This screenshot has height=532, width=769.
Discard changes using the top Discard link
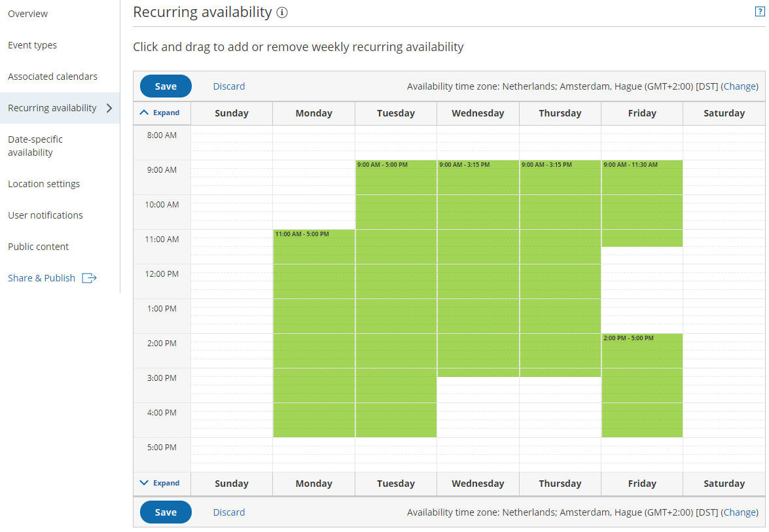(x=229, y=86)
